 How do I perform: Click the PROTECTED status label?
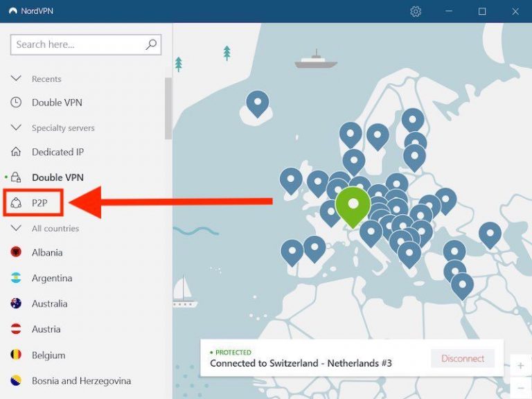click(233, 352)
